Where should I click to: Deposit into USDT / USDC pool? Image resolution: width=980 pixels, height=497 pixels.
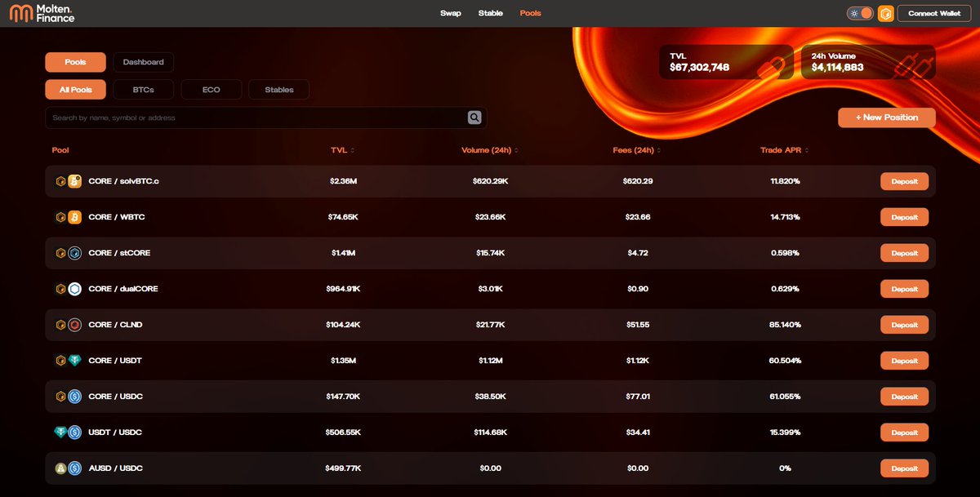tap(904, 433)
